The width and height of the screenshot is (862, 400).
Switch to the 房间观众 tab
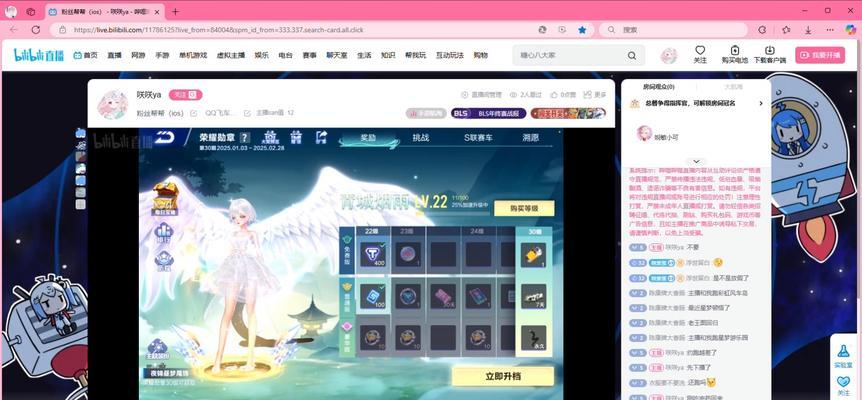659,87
